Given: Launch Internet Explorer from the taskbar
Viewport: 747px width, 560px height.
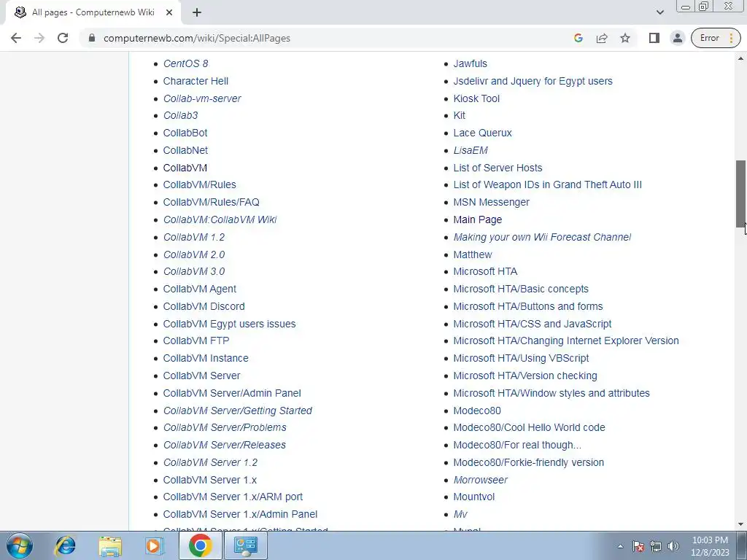Looking at the screenshot, I should (x=65, y=545).
